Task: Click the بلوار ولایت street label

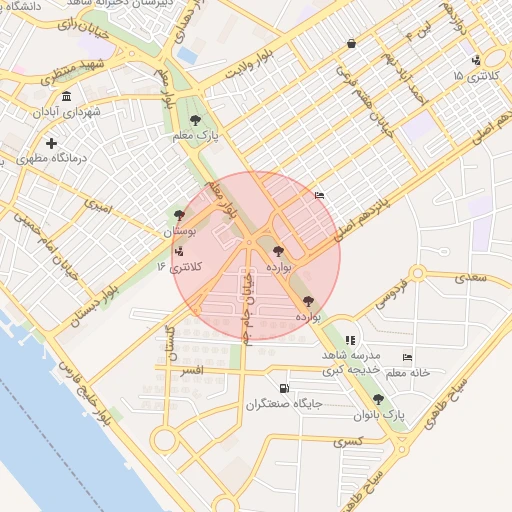Action: (249, 64)
